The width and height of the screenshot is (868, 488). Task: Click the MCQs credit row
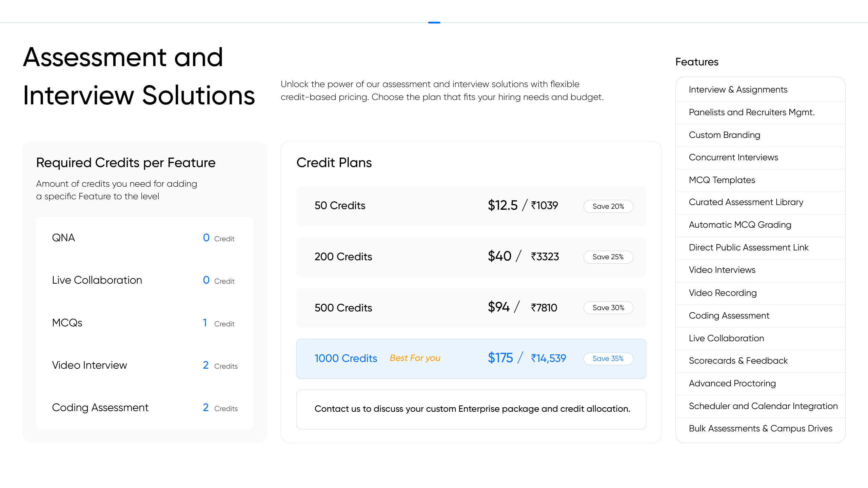(x=145, y=323)
